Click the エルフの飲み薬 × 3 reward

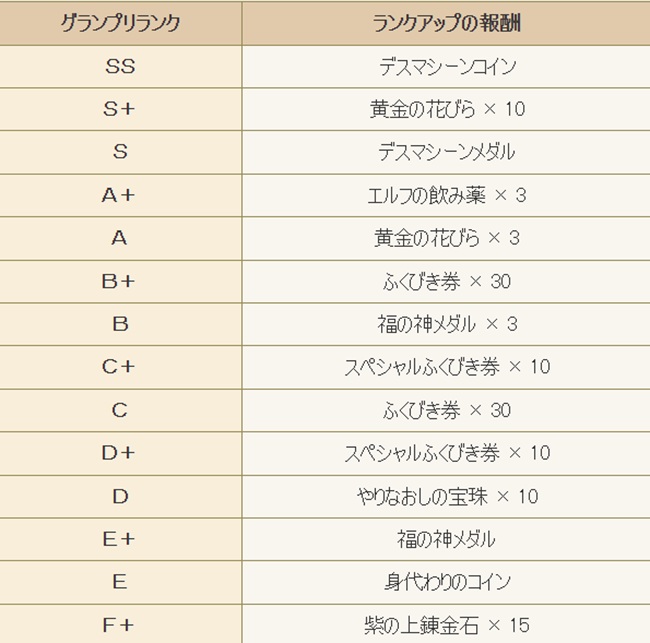[x=447, y=195]
